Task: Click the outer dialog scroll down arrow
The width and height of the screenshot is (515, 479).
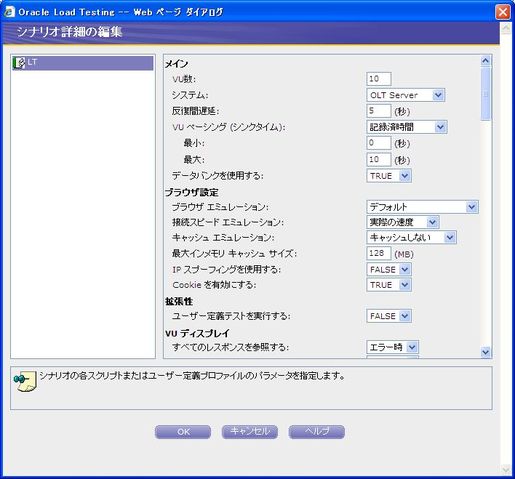Action: point(506,470)
